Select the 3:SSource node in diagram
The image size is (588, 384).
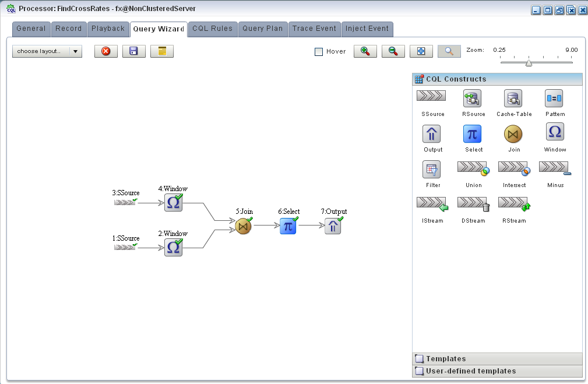click(126, 202)
